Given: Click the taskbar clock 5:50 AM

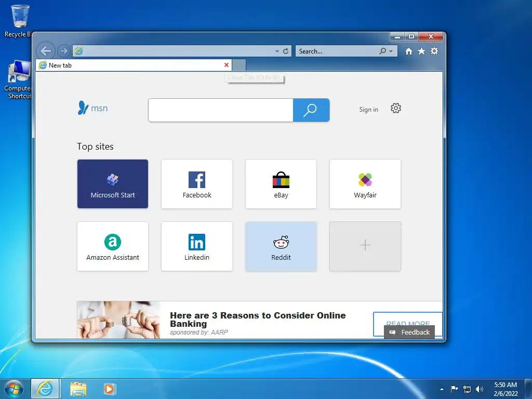Looking at the screenshot, I should pyautogui.click(x=506, y=385).
